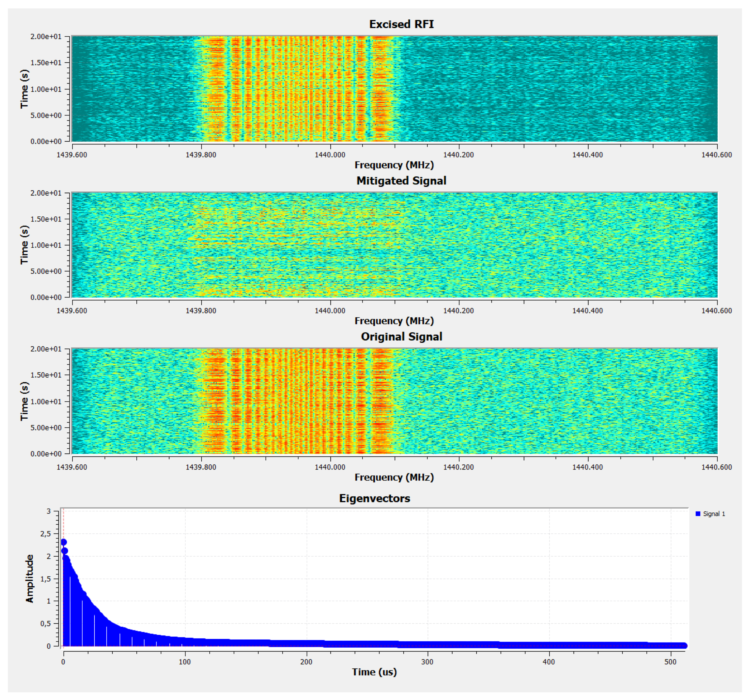The width and height of the screenshot is (751, 700).
Task: Click Excised RFI Frequency (MHz) axis label
Action: coord(394,165)
